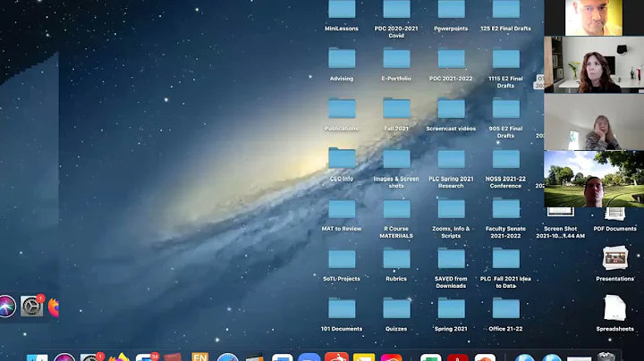Screen dimensions: 644x361
Task: Click the NOSS 2021-22 Conference folder
Action: coord(505,158)
